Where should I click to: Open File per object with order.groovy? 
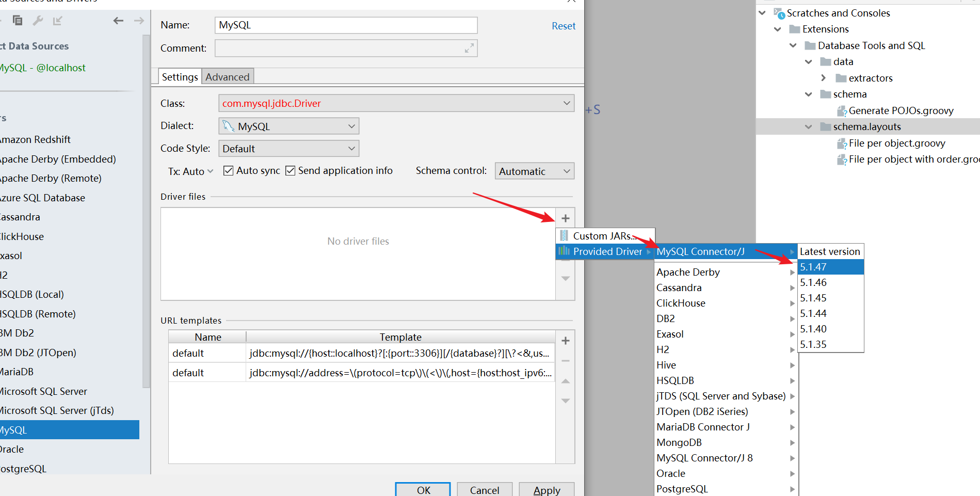pyautogui.click(x=914, y=159)
